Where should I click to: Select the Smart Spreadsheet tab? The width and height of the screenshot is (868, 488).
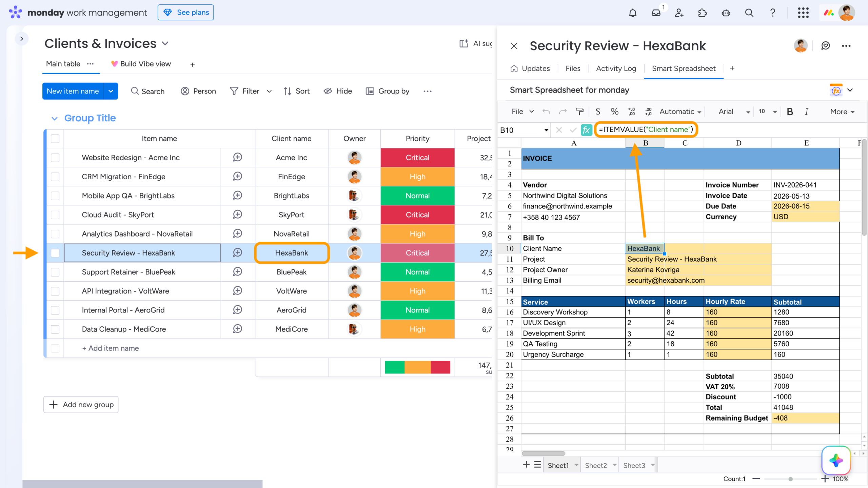(x=684, y=68)
